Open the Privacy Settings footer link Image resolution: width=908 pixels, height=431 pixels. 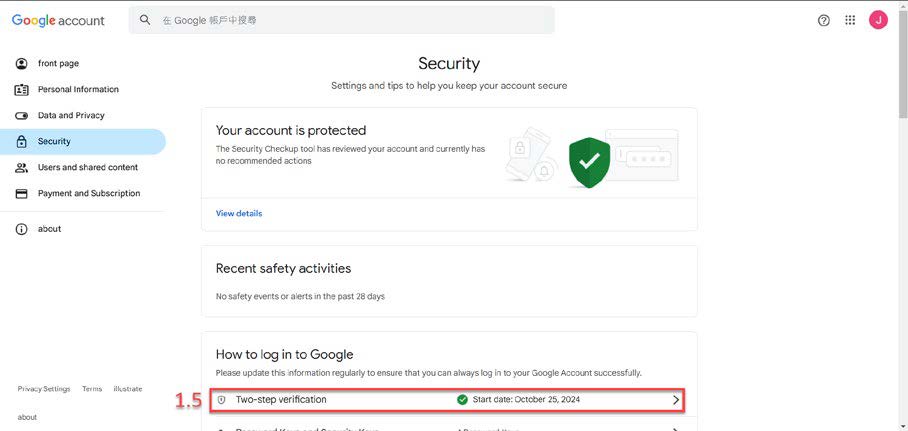44,389
